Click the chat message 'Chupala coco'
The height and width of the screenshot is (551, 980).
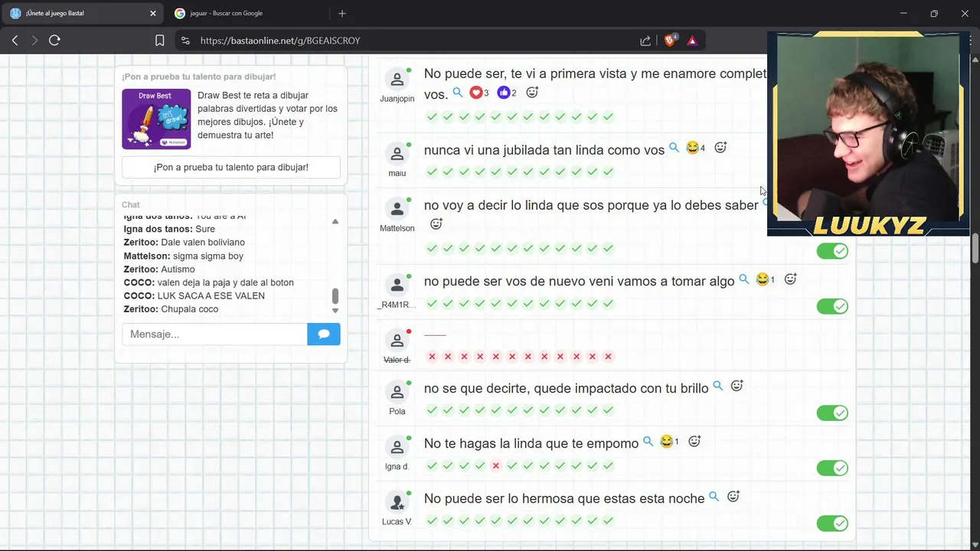click(190, 309)
